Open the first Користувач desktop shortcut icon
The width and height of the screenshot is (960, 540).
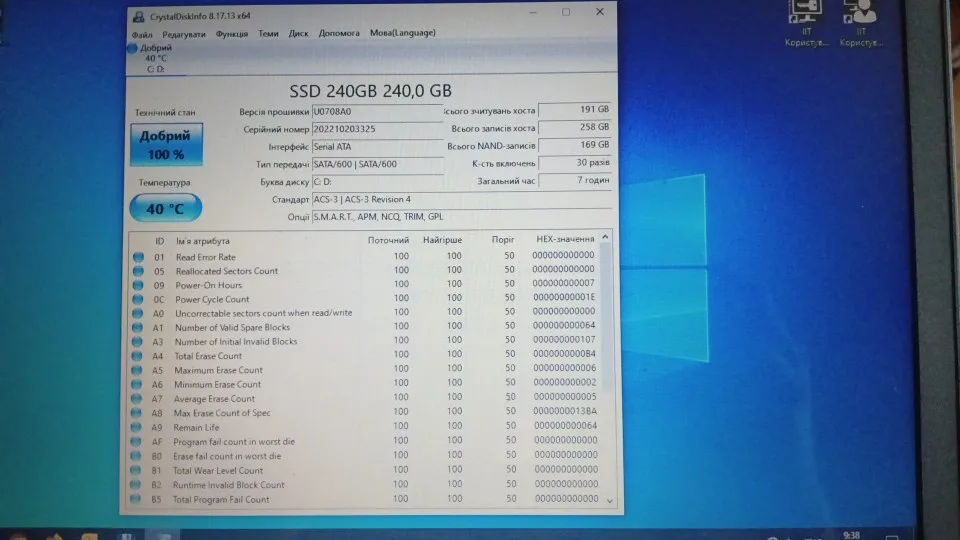[x=806, y=23]
